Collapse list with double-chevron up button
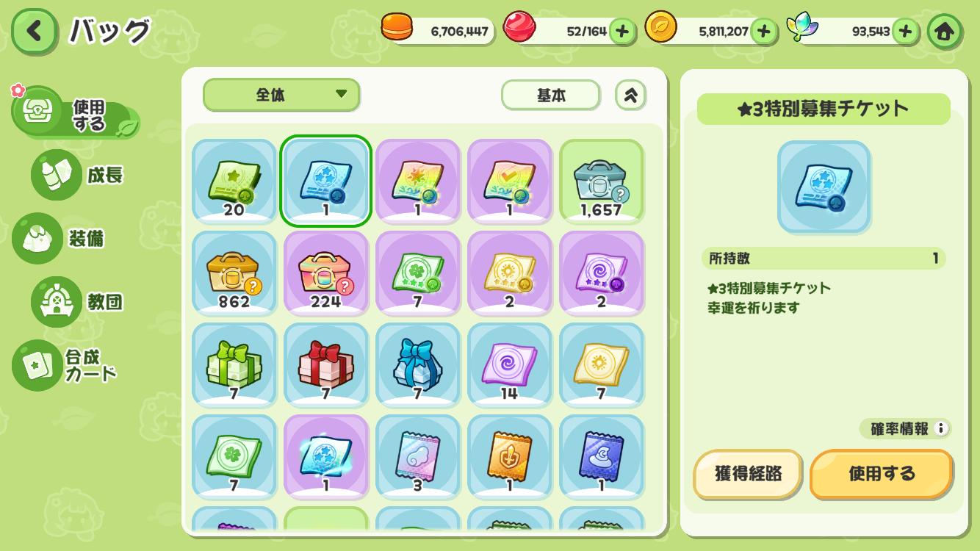The width and height of the screenshot is (980, 551). pos(630,95)
